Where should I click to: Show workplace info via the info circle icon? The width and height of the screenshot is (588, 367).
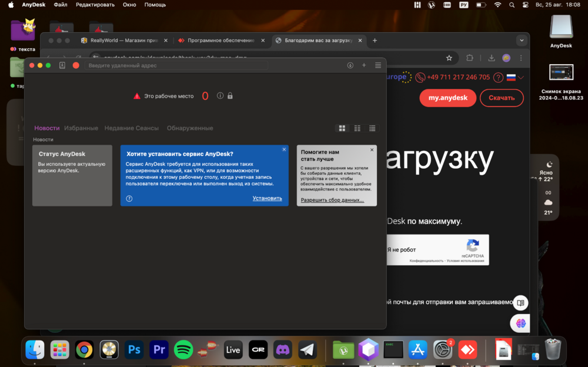click(220, 96)
